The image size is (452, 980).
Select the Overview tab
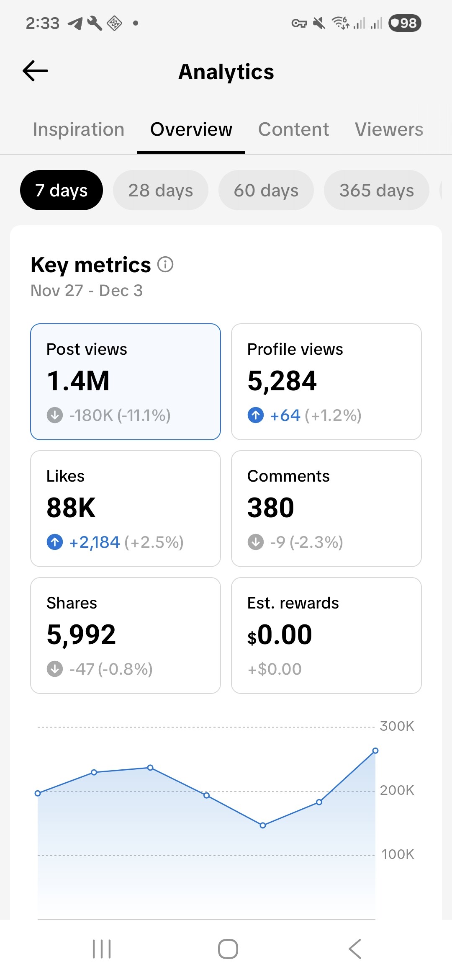191,129
